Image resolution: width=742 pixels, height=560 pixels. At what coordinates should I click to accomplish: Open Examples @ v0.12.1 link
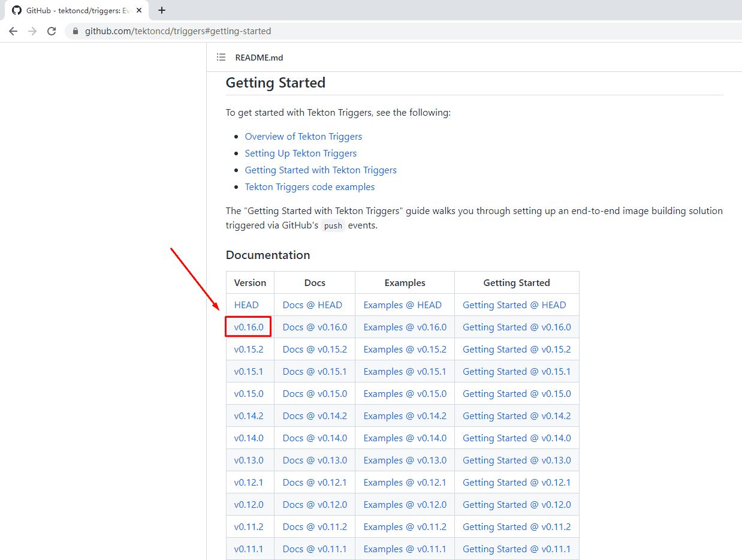point(405,483)
